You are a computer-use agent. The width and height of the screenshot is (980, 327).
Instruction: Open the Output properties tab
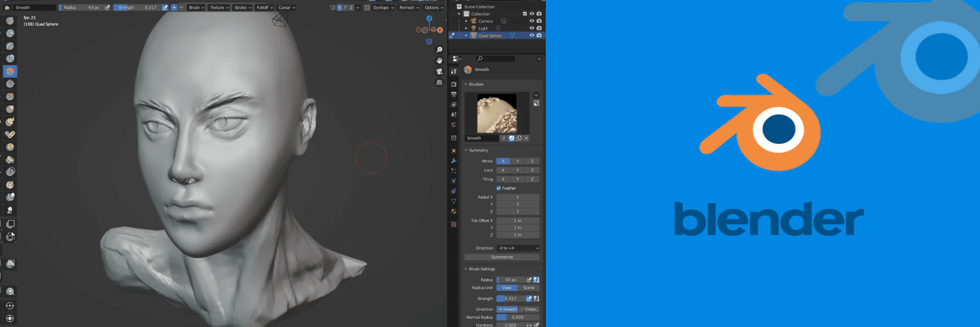point(454,94)
